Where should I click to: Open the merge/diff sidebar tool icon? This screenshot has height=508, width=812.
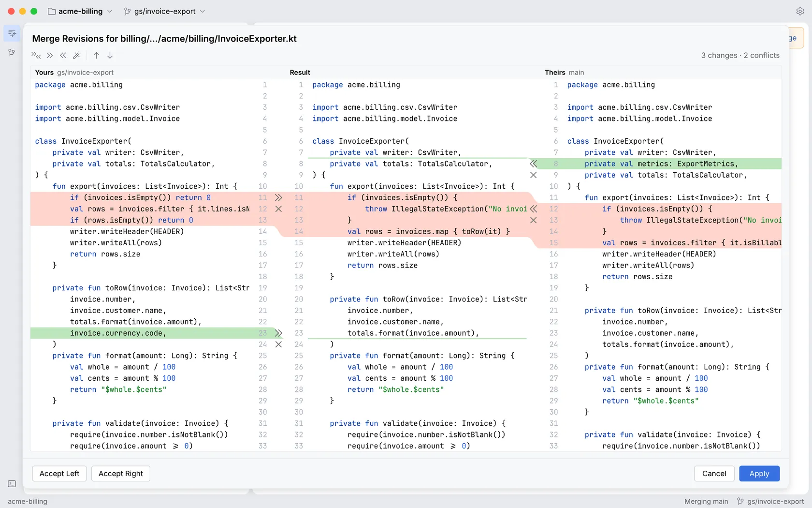tap(12, 33)
